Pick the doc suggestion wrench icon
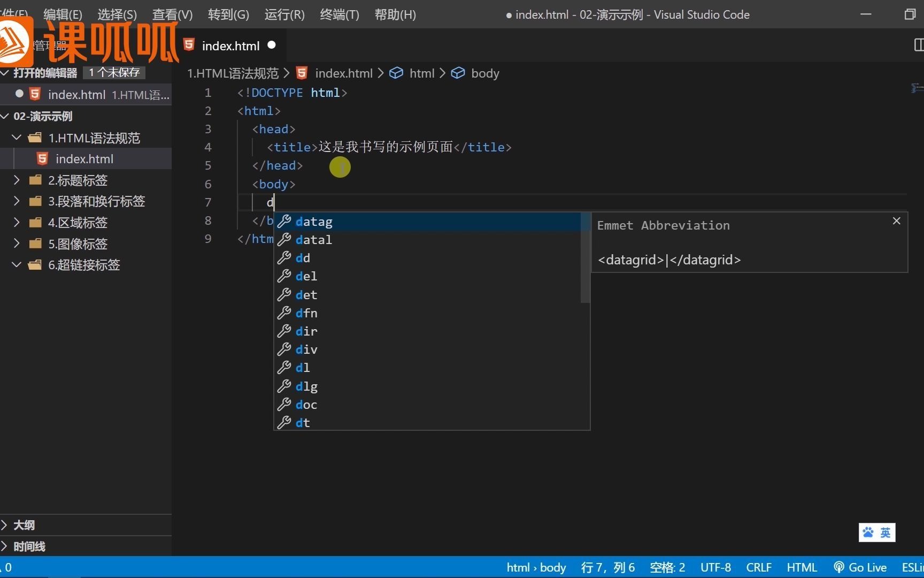 (284, 405)
